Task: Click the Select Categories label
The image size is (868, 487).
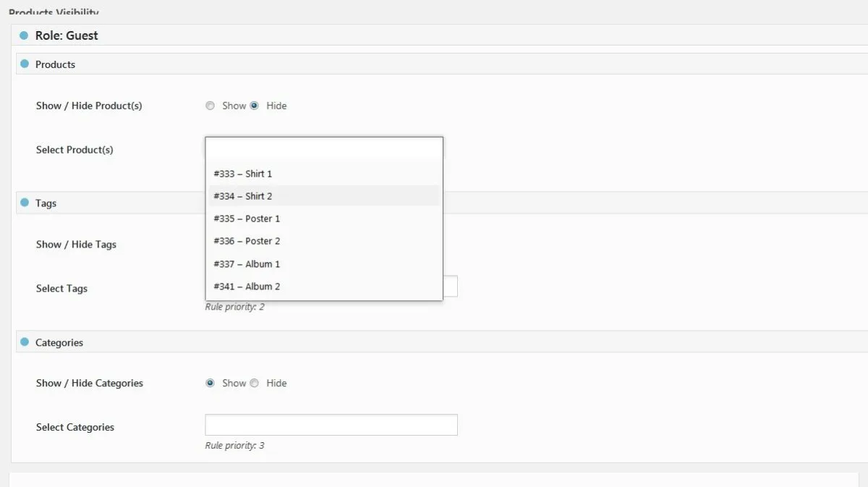Action: click(75, 428)
